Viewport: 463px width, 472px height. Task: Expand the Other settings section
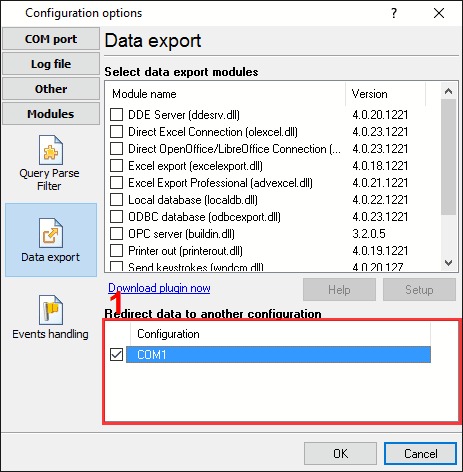tap(51, 89)
